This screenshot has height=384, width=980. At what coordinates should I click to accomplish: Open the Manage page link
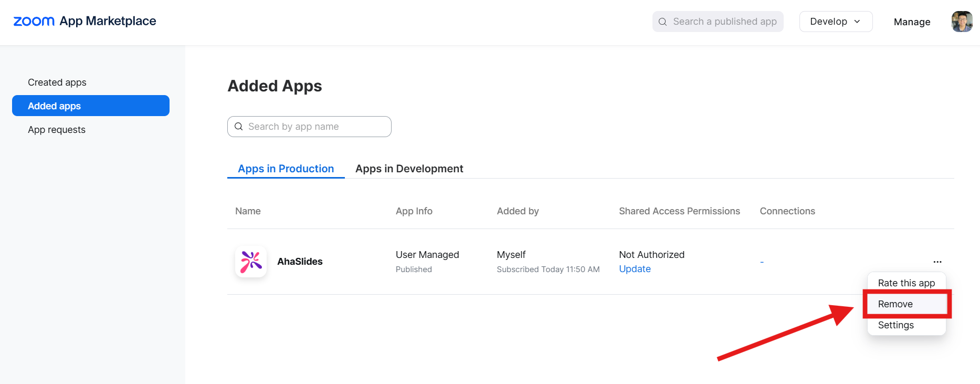[912, 22]
